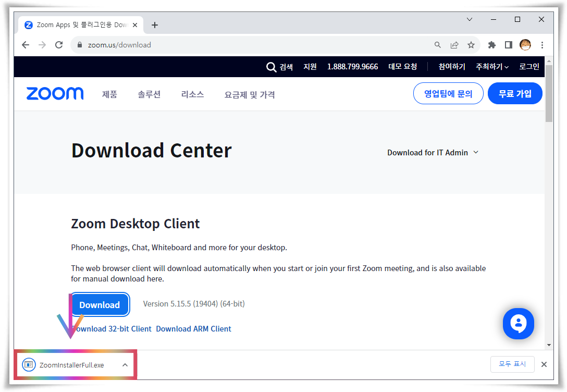The height and width of the screenshot is (392, 567).
Task: Click the Download Center heading
Action: [x=152, y=151]
